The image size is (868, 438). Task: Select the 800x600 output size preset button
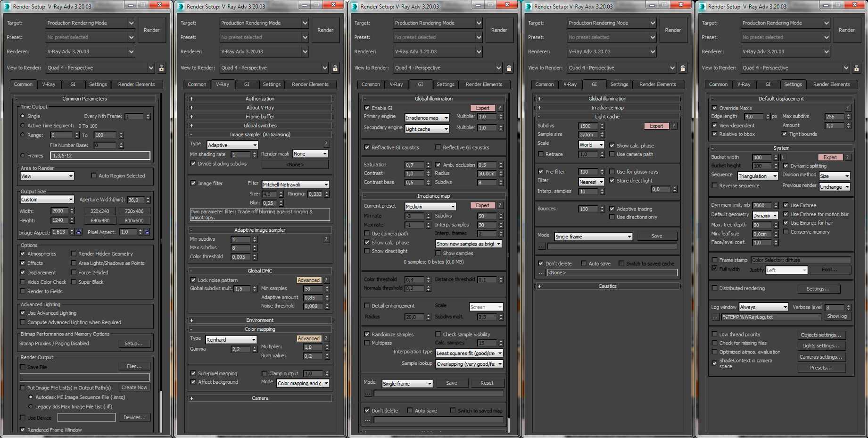pyautogui.click(x=134, y=220)
